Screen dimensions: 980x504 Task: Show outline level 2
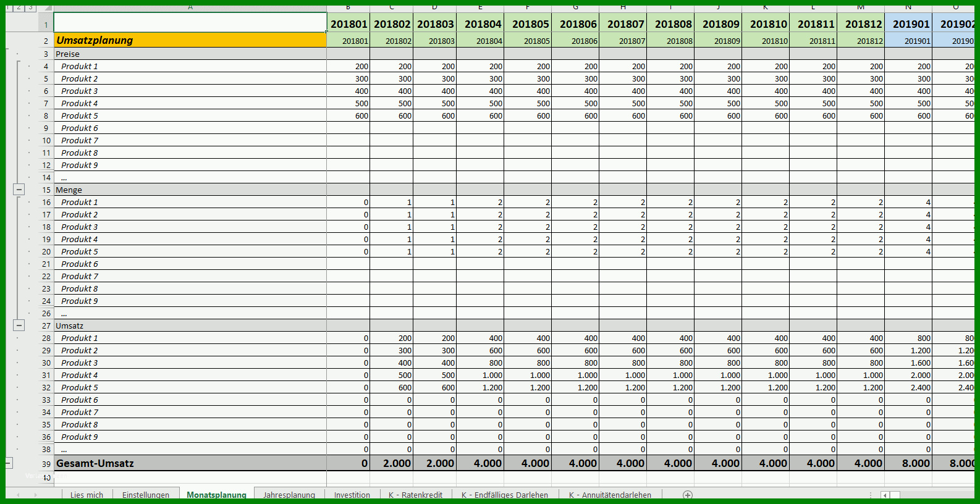[19, 7]
